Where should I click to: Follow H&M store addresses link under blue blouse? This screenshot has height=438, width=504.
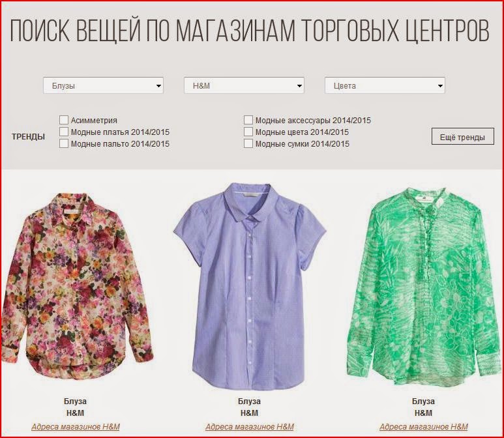click(250, 426)
